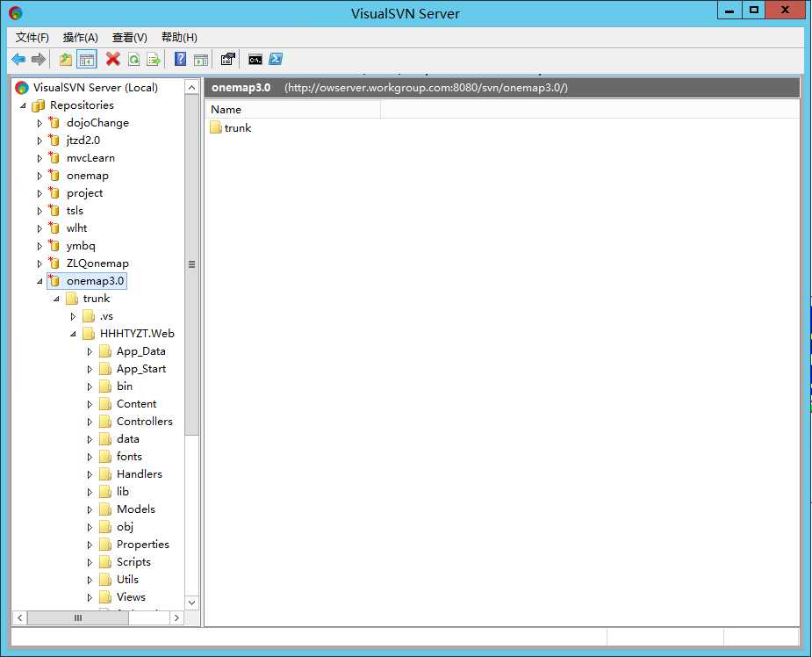Select the mvcLearn repository icon
Image resolution: width=812 pixels, height=657 pixels.
tap(54, 158)
